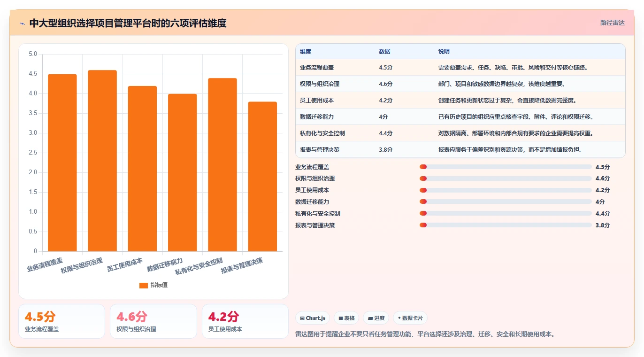Viewport: 644px width, 357px height.
Task: Click the page title 中大型组织选择项目管理平台时的六项评估维度
Action: (128, 23)
